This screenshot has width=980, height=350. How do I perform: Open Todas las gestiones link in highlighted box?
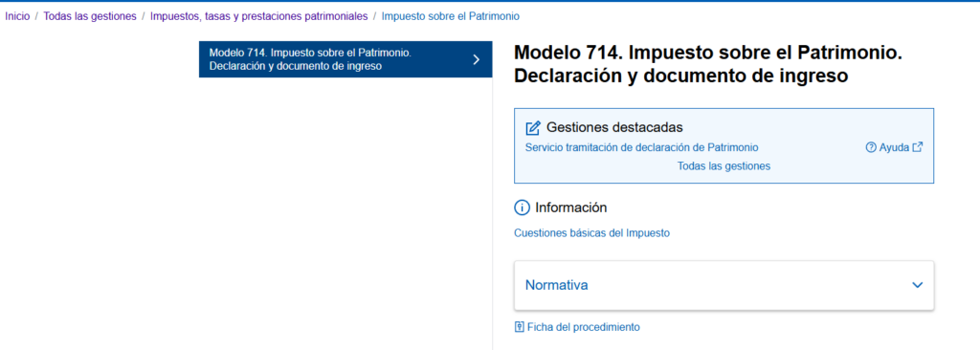point(724,166)
